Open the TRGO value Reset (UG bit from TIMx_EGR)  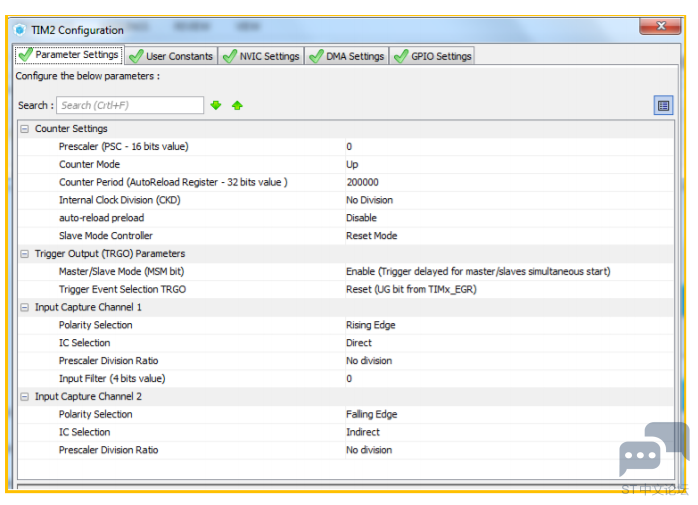click(411, 289)
